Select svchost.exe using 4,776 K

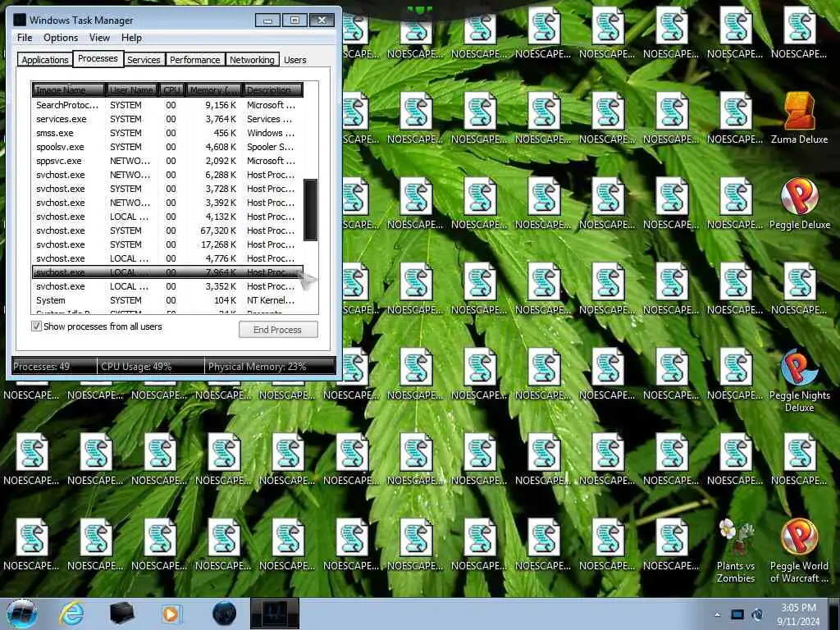coord(167,258)
